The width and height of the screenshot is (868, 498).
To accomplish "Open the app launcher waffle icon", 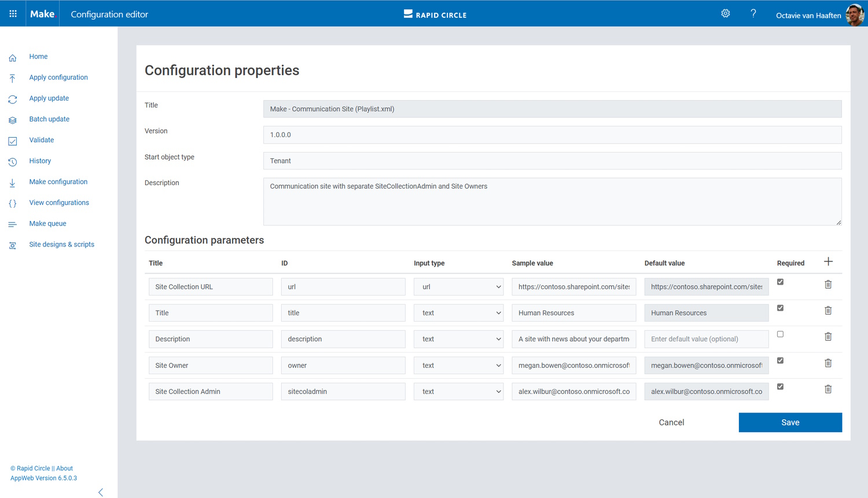I will click(x=13, y=13).
